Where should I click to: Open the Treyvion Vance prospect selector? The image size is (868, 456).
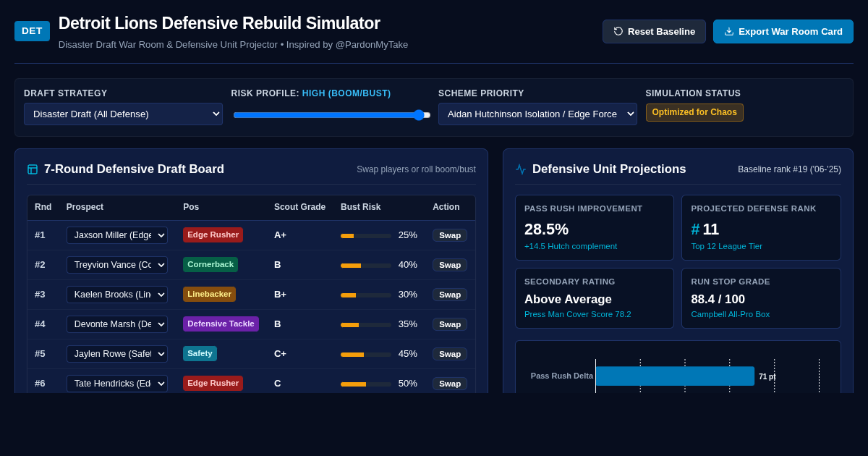117,265
